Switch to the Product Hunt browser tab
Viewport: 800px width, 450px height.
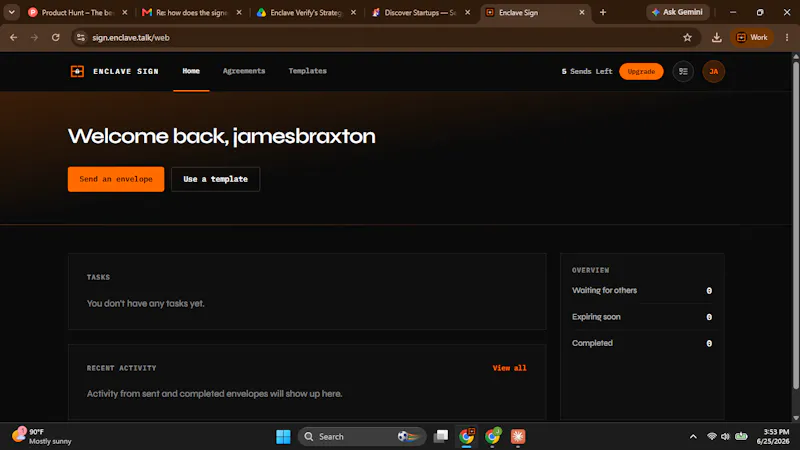(x=78, y=12)
